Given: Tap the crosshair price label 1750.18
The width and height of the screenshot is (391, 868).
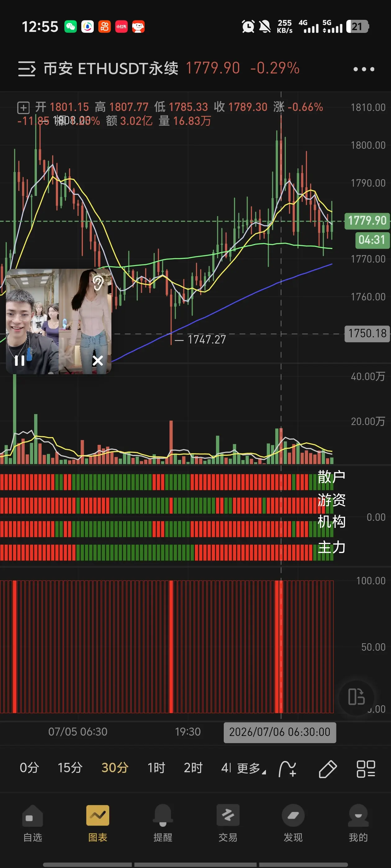Looking at the screenshot, I should click(367, 334).
